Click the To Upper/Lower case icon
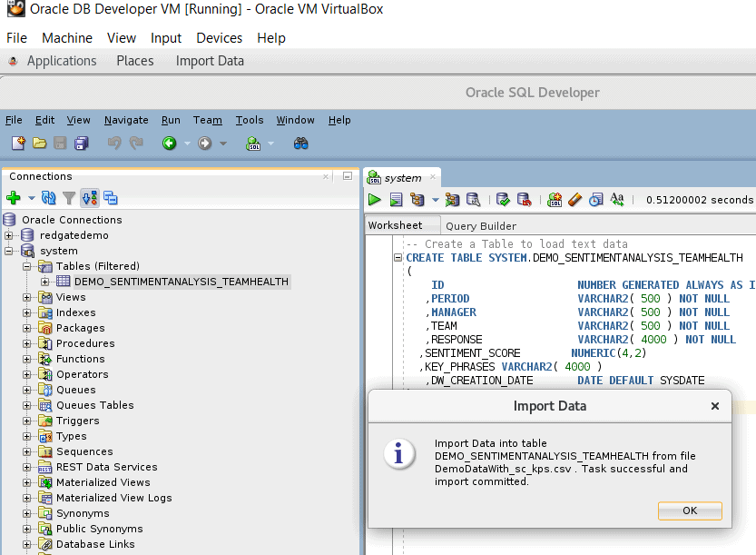Viewport: 756px width, 555px height. tap(617, 200)
